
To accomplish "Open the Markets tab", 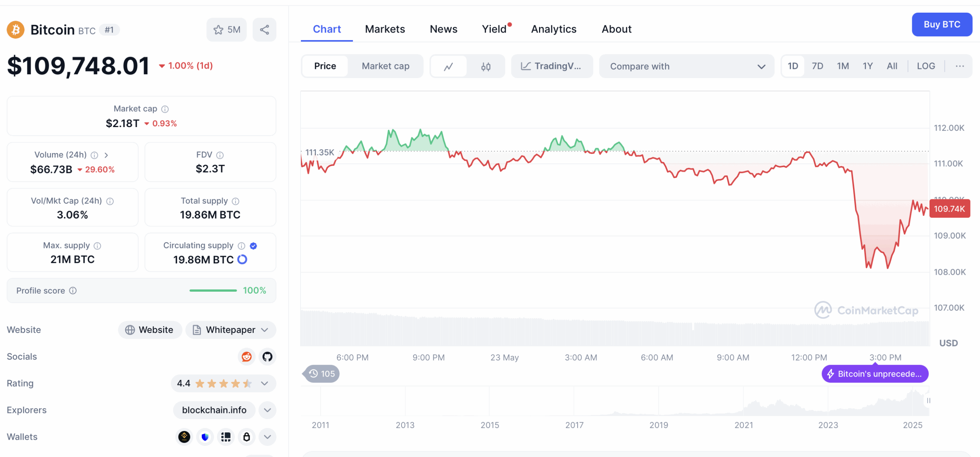I will click(x=385, y=29).
